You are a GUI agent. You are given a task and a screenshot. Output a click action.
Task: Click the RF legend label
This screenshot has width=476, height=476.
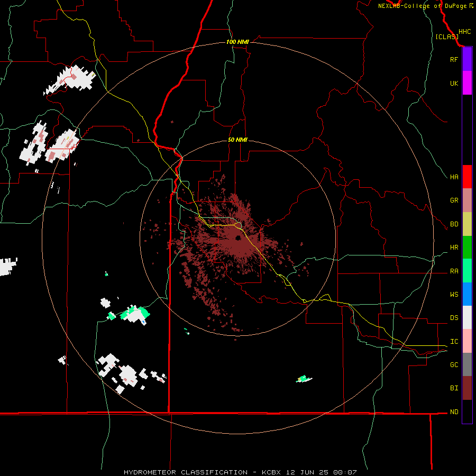point(454,59)
